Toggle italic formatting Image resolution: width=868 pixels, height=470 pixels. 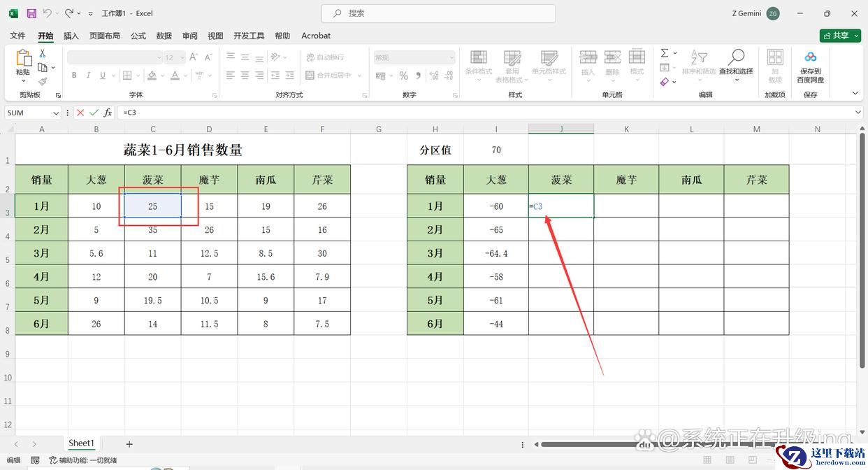[x=89, y=76]
